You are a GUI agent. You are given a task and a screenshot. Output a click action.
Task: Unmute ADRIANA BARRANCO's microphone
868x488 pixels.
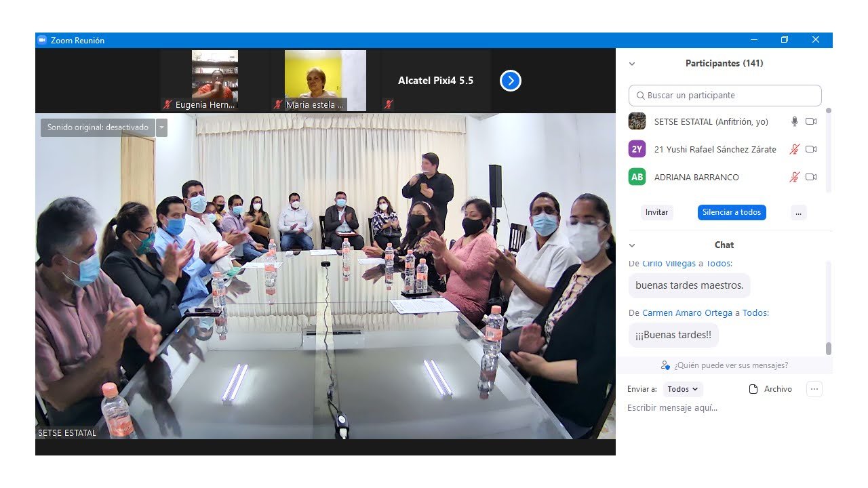[x=795, y=177]
